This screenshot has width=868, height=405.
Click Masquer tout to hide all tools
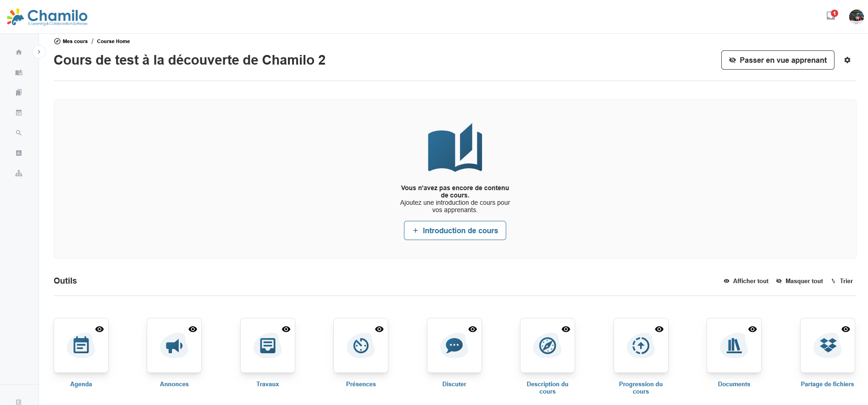point(799,281)
